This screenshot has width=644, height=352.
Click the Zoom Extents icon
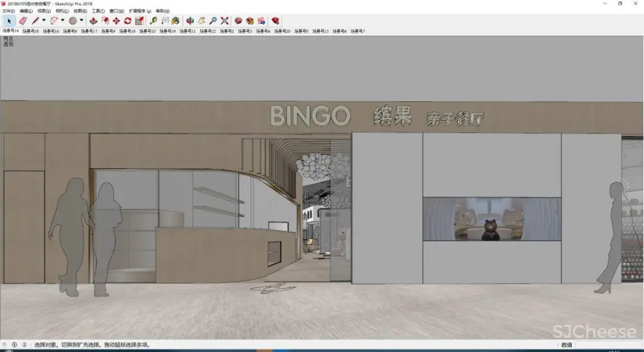click(x=224, y=21)
